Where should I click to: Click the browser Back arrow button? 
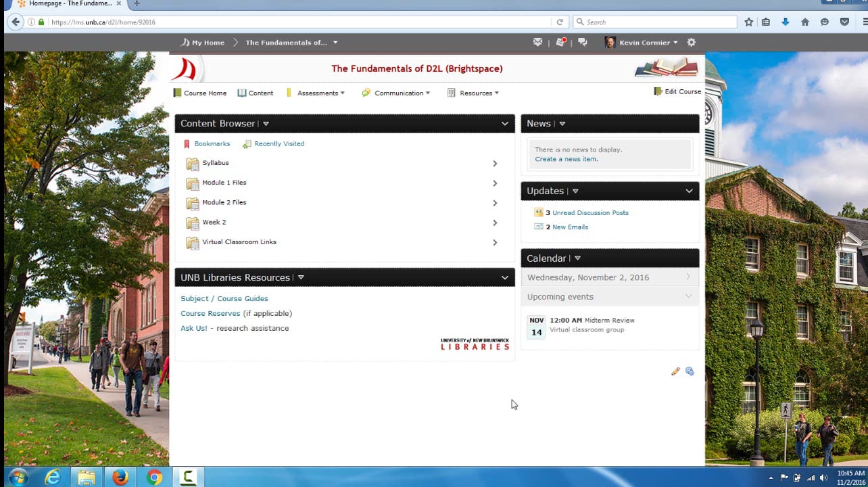click(16, 22)
